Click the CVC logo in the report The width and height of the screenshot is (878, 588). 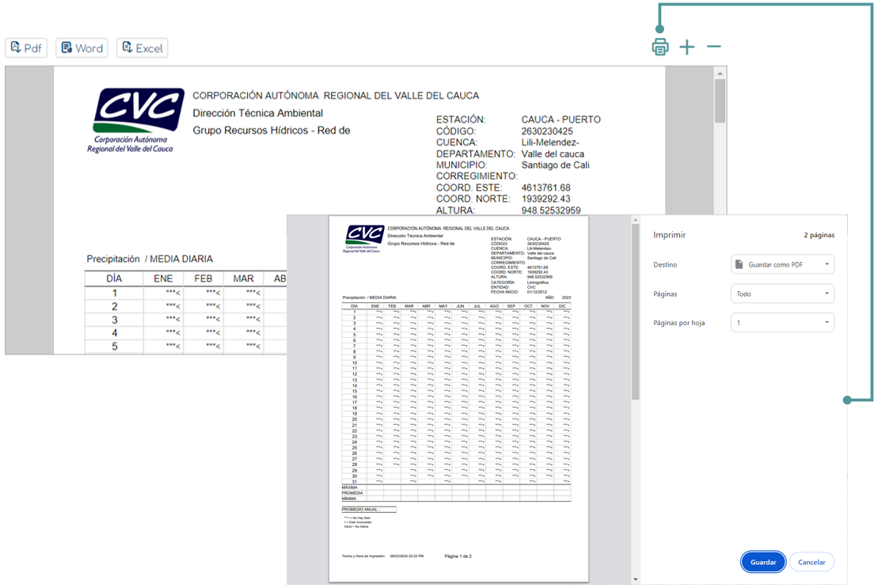point(135,120)
